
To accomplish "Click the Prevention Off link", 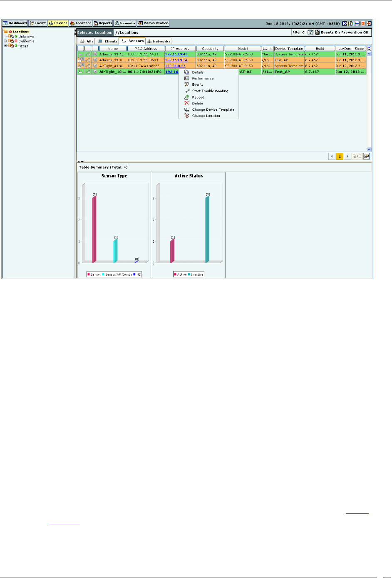I will [x=355, y=32].
